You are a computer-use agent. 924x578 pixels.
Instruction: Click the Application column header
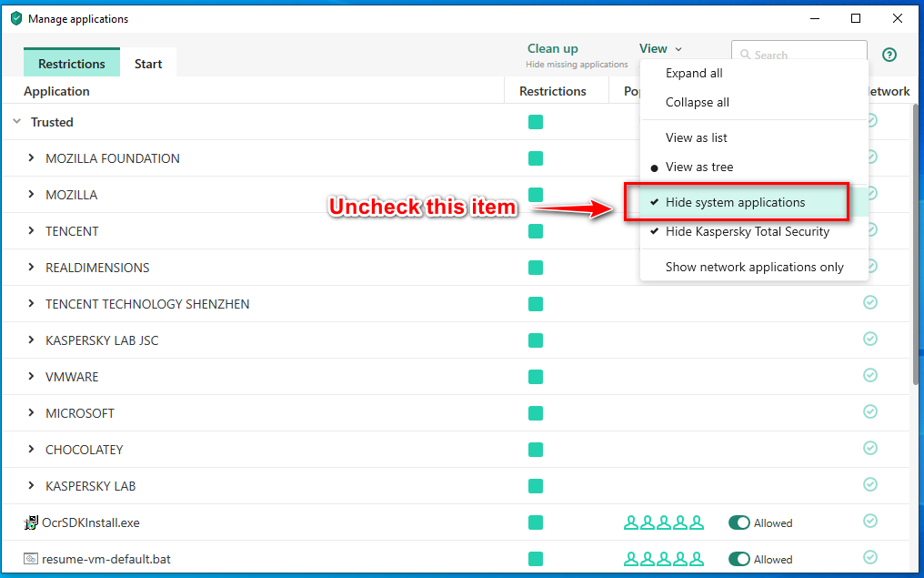[56, 91]
